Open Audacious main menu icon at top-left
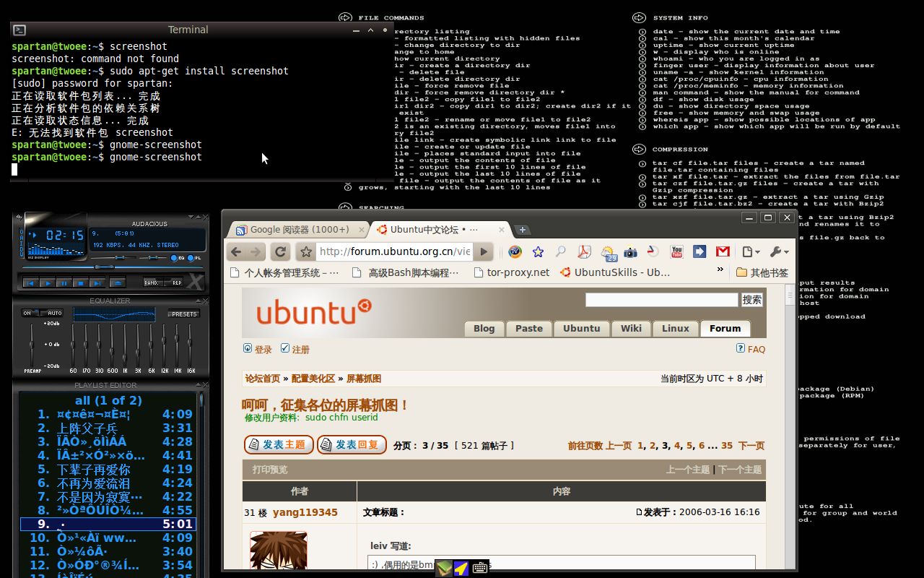Image resolution: width=924 pixels, height=578 pixels. [x=19, y=217]
